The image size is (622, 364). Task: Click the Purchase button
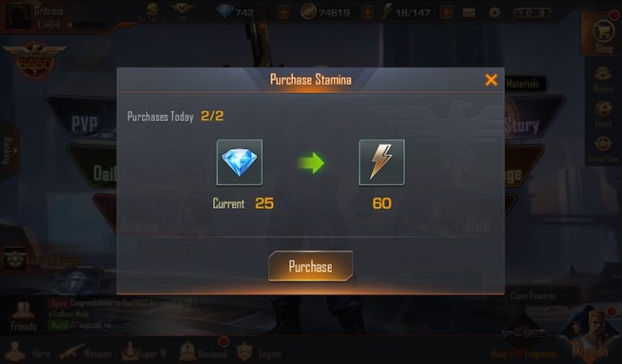tap(310, 266)
